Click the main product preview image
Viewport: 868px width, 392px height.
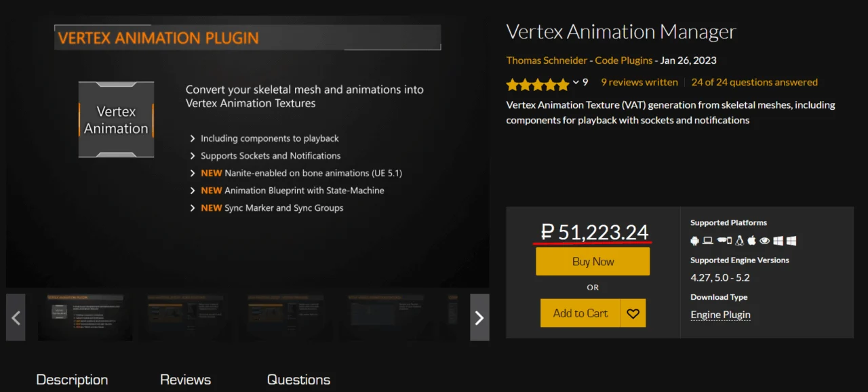click(x=248, y=152)
